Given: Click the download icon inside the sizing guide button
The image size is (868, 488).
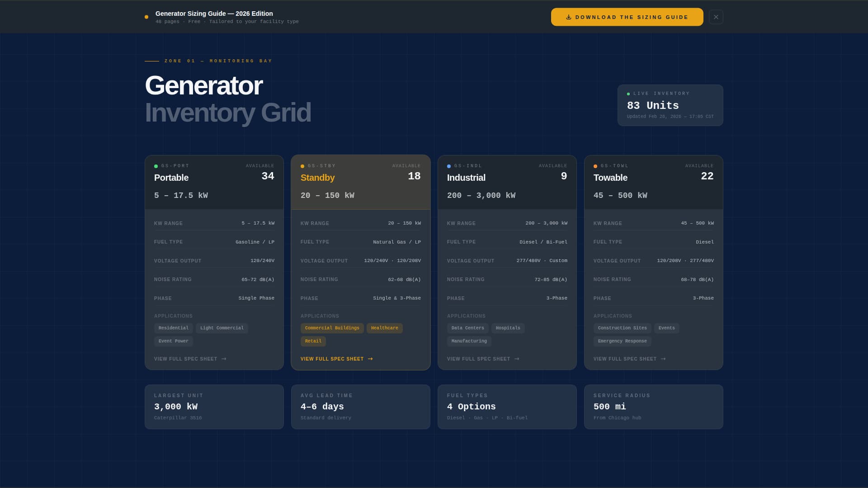Looking at the screenshot, I should [568, 17].
